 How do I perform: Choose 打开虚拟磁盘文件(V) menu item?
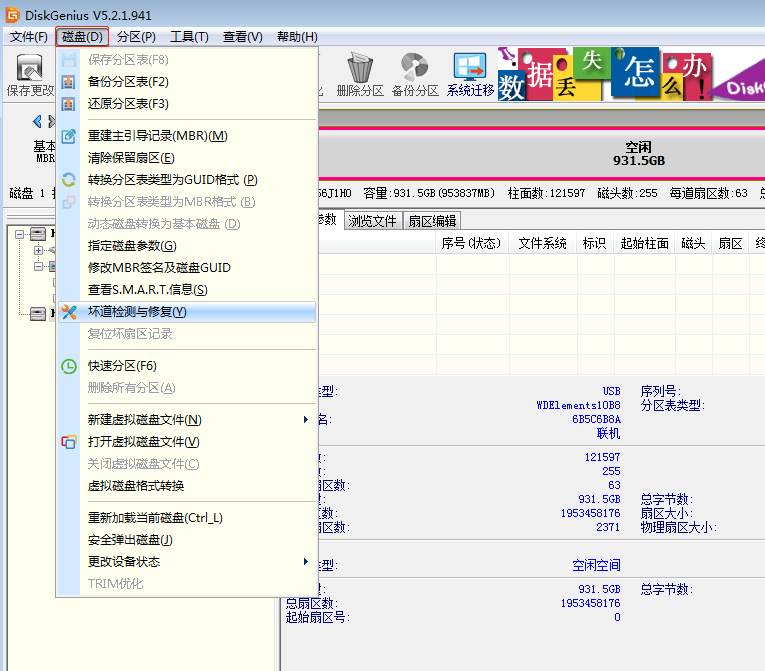point(187,442)
